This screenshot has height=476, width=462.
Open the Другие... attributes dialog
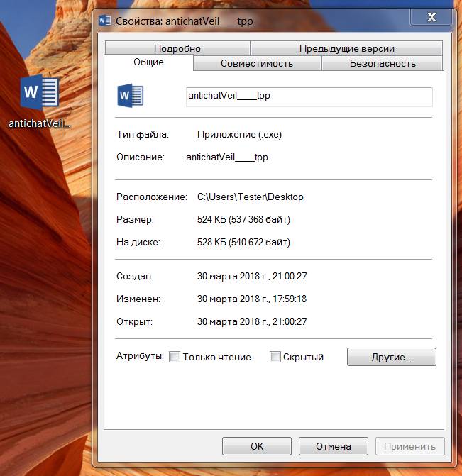391,357
